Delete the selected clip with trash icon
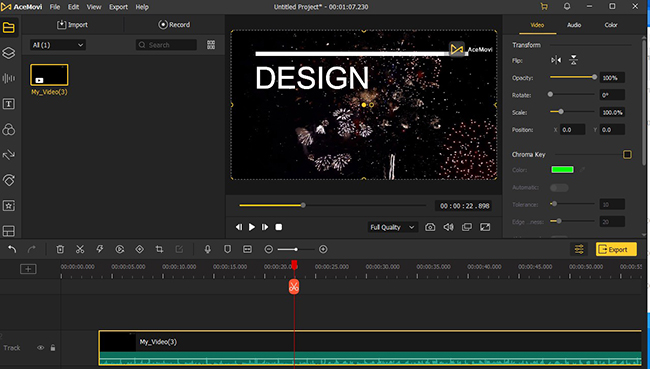650x369 pixels. [x=60, y=249]
